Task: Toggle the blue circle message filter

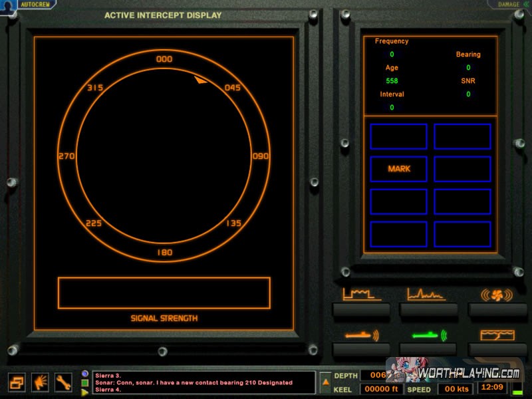Action: [85, 374]
